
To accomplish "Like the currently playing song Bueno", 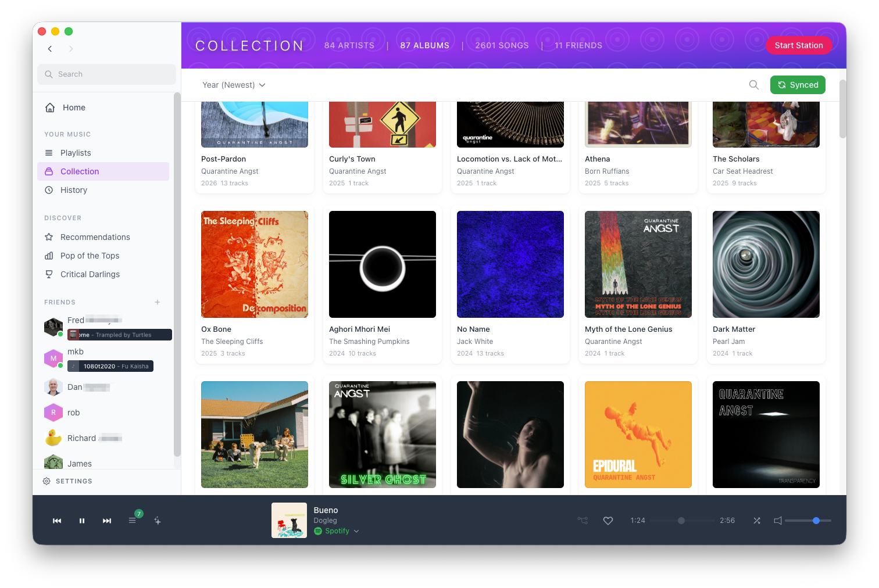I will 608,521.
